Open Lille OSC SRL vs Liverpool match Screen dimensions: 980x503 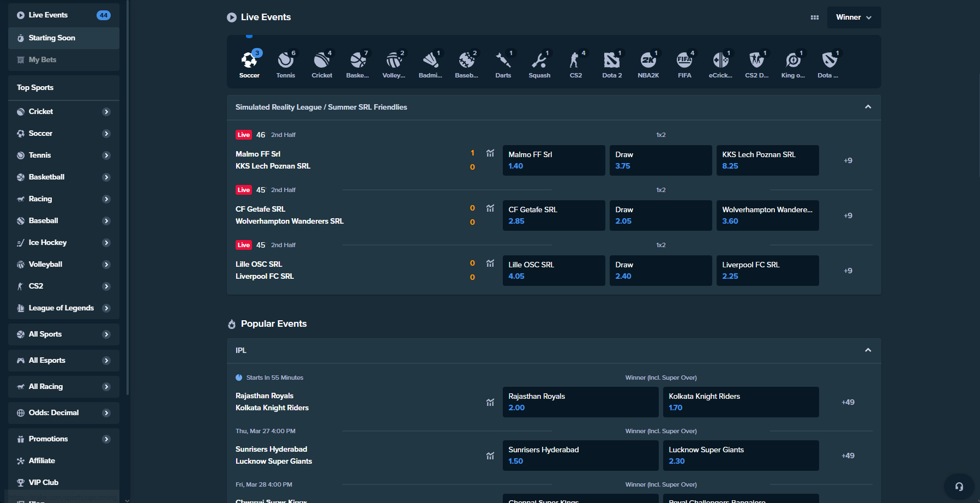click(264, 270)
